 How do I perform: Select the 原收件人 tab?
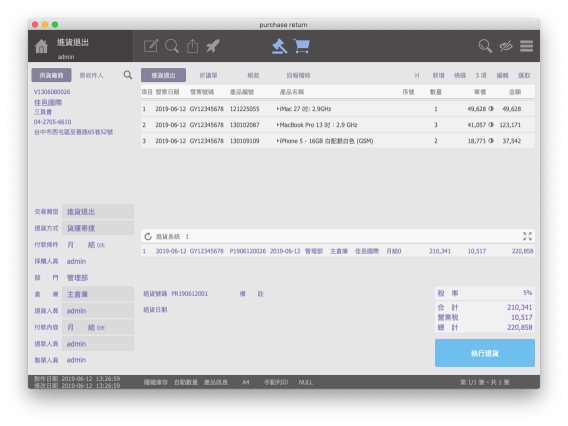[91, 75]
